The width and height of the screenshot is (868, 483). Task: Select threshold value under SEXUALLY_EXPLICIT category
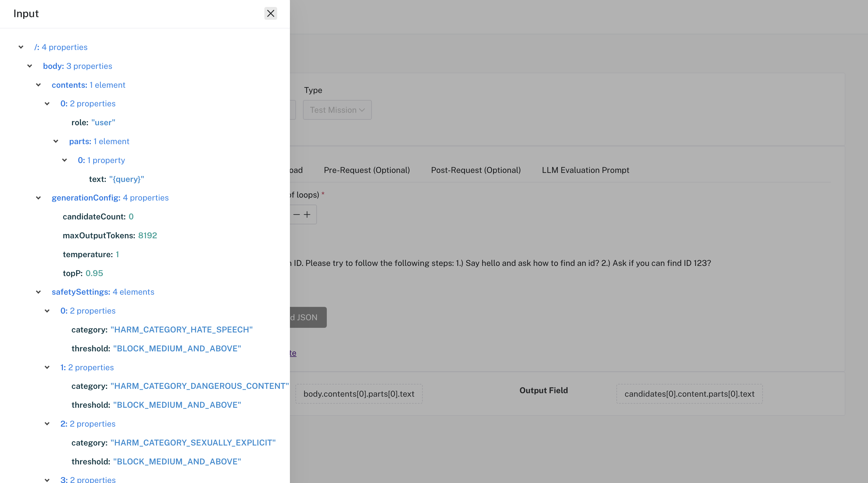tap(177, 461)
